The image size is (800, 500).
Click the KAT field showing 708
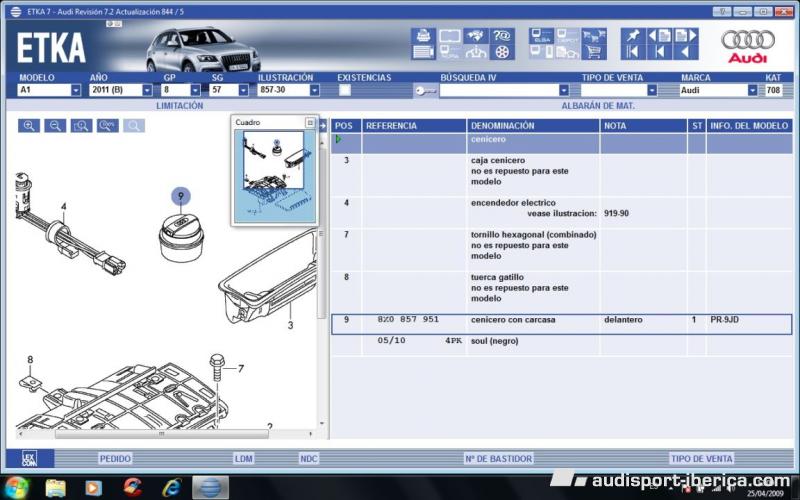(x=773, y=90)
